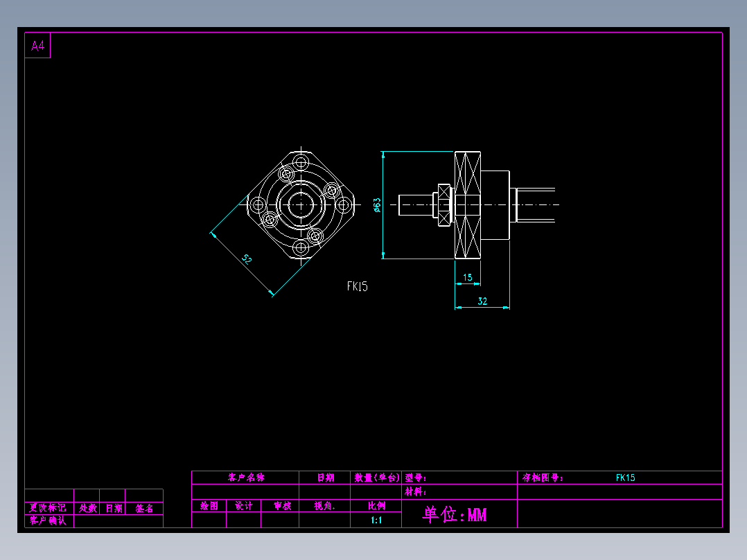Pick the 15 width dimension text
Image resolution: width=747 pixels, height=560 pixels.
pyautogui.click(x=467, y=277)
